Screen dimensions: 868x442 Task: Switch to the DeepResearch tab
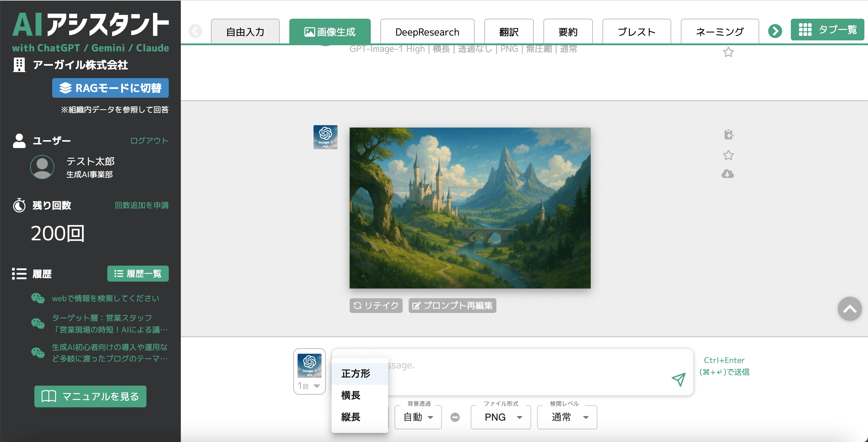[x=427, y=32]
